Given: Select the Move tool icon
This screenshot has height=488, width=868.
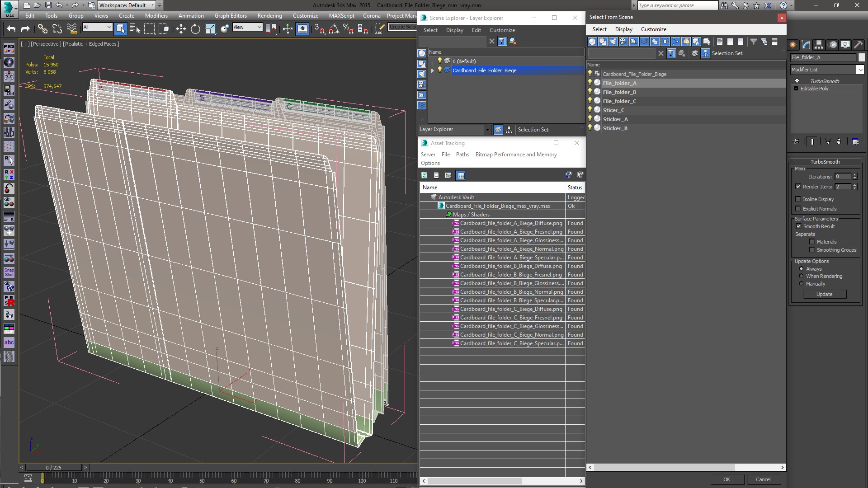Looking at the screenshot, I should pyautogui.click(x=181, y=29).
